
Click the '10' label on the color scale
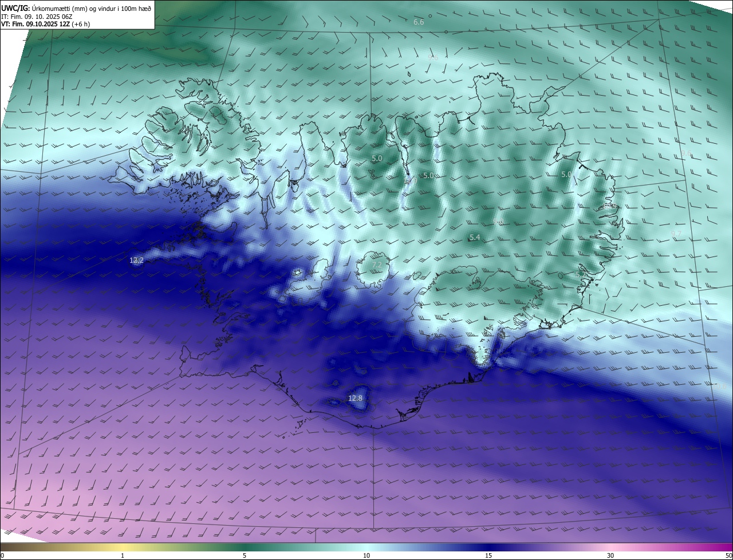coord(366,555)
